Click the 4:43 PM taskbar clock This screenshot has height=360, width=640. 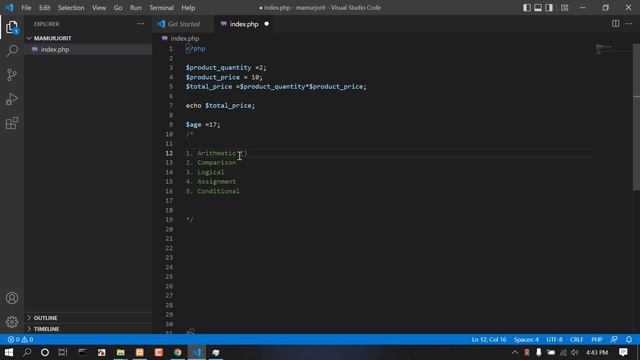(597, 352)
